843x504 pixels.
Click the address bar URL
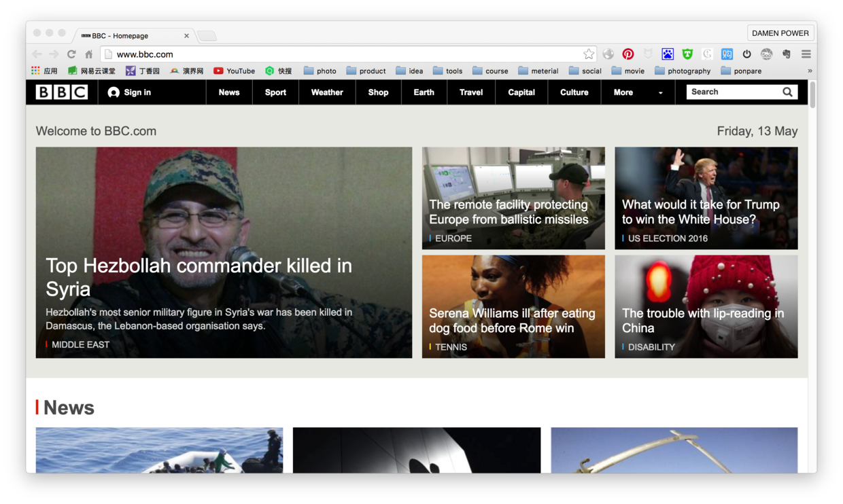coord(145,54)
